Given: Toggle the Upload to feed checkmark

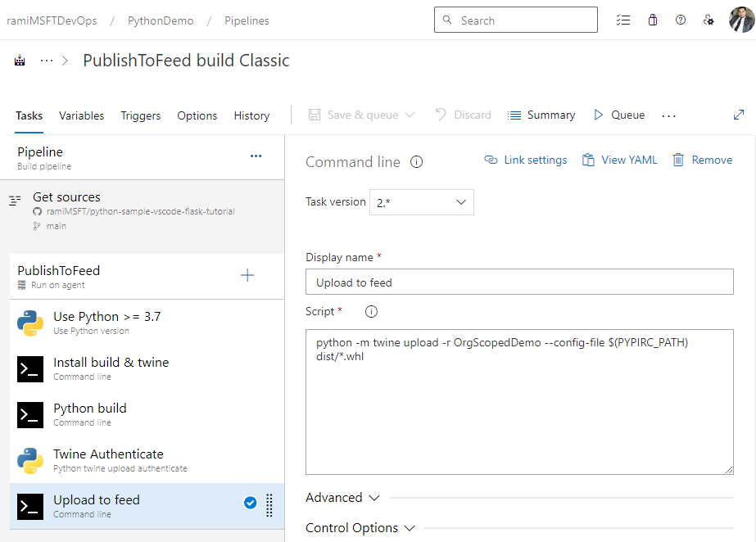Looking at the screenshot, I should [251, 504].
